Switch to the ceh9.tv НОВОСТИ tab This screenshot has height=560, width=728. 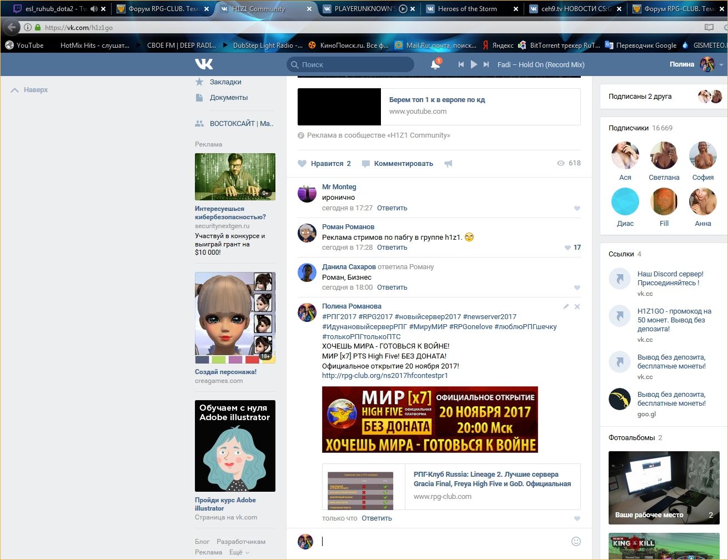575,9
